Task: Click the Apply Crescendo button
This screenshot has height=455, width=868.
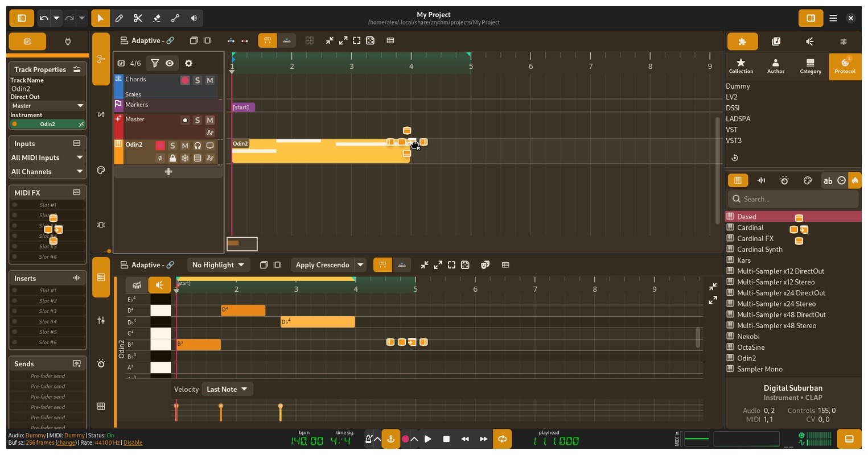Action: 323,264
